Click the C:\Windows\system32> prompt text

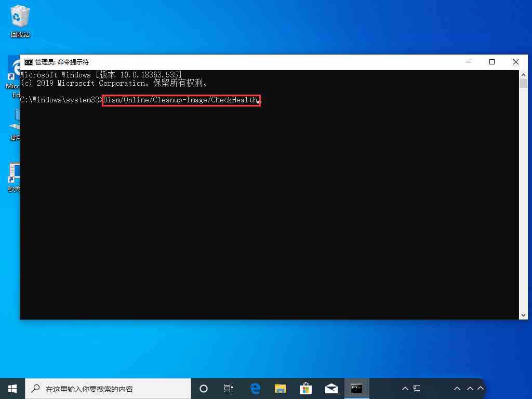tap(61, 100)
